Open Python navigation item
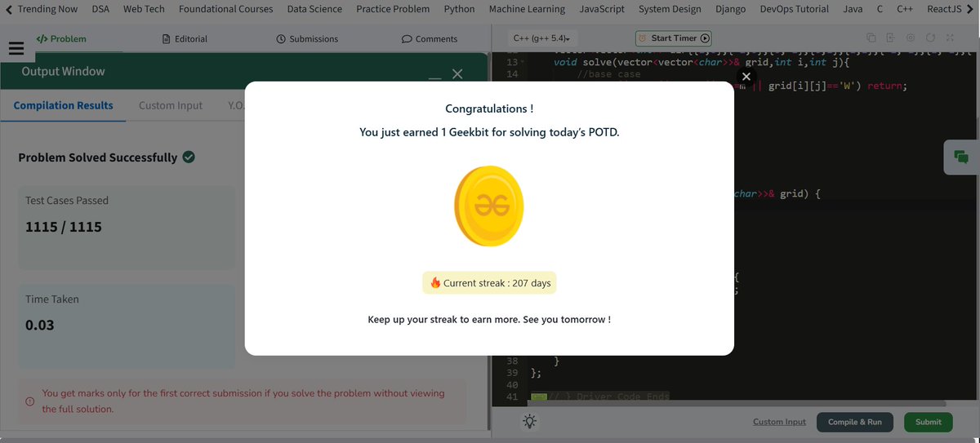Viewport: 980px width, 443px height. click(x=459, y=9)
